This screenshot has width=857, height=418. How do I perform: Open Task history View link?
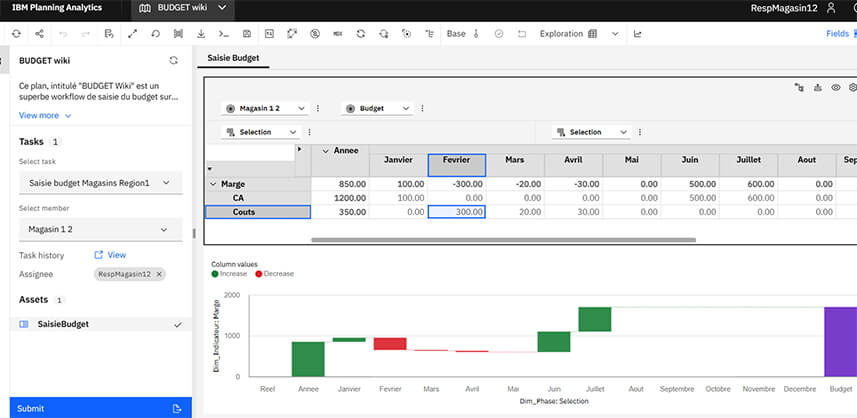point(110,255)
